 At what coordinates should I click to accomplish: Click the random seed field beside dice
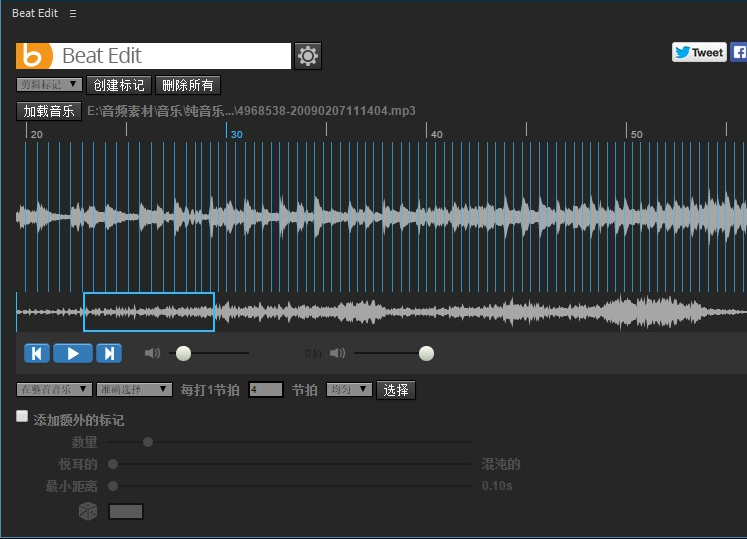click(126, 511)
